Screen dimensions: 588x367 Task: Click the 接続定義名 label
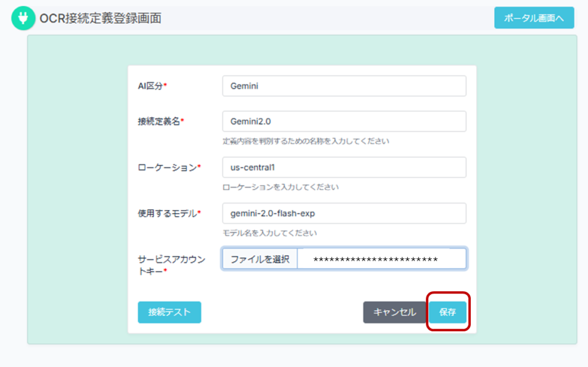coord(161,121)
